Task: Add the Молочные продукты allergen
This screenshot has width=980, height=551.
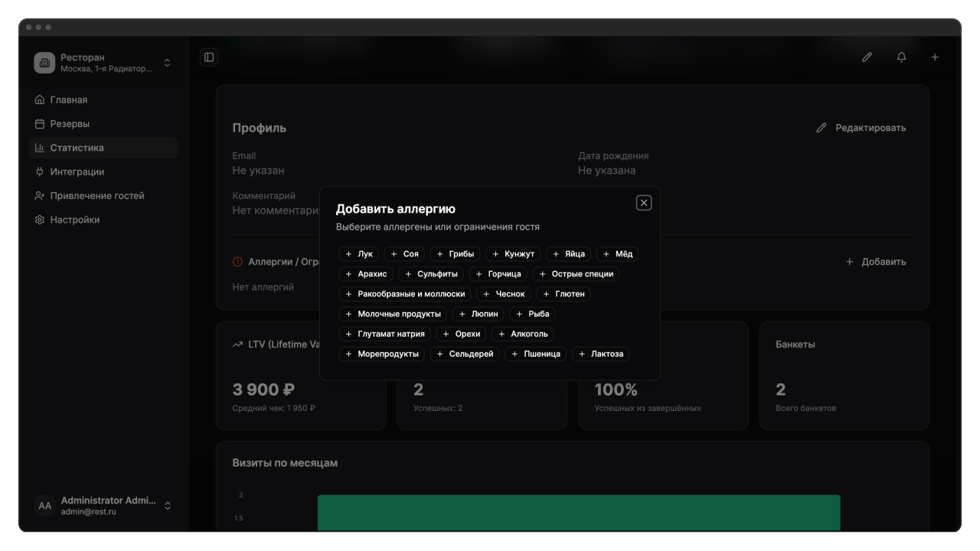Action: (x=392, y=314)
